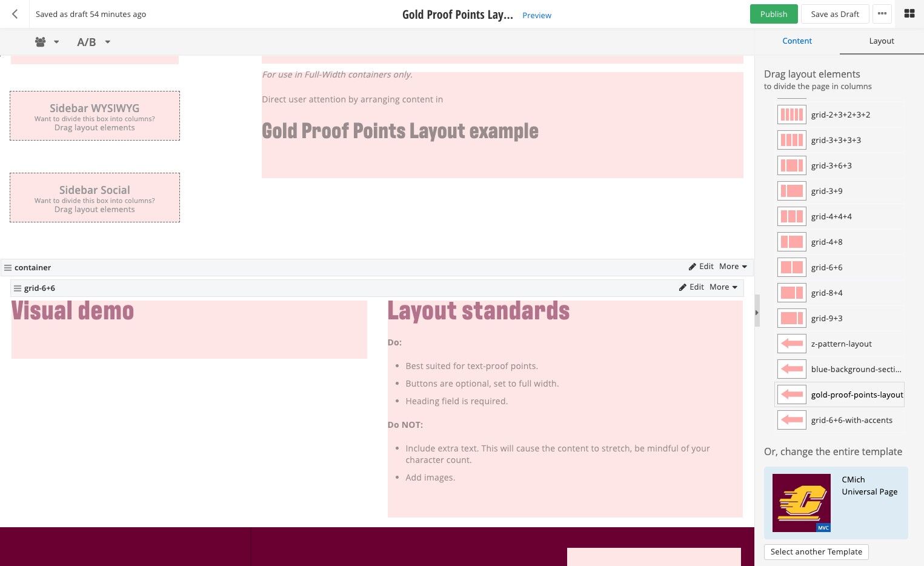Switch to the Content tab
The width and height of the screenshot is (924, 566).
[x=797, y=41]
